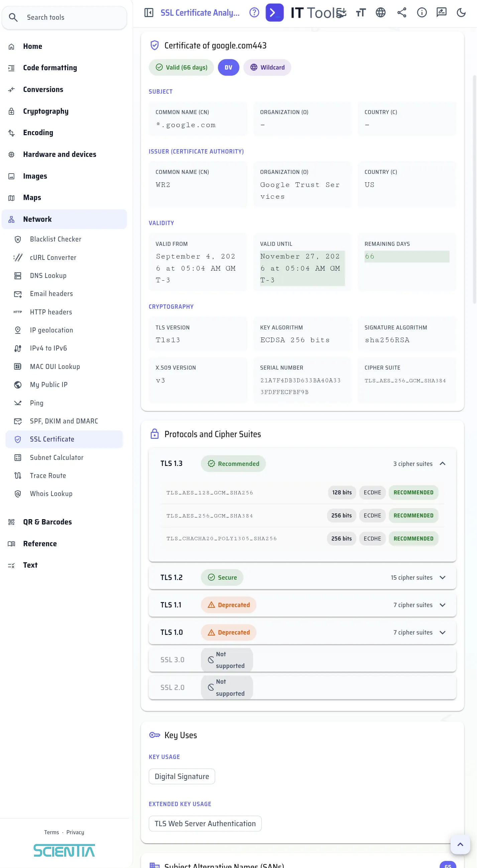Open Reference category
477x868 pixels.
coord(64,544)
